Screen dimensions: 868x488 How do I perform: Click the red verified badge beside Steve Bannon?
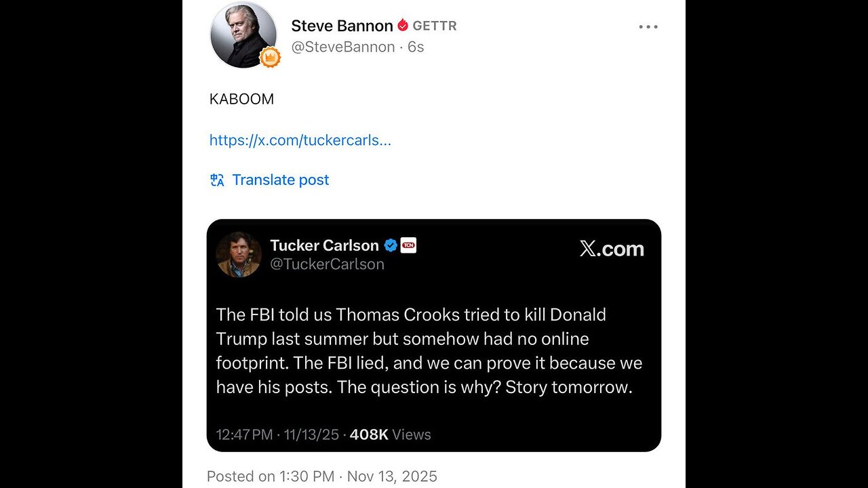403,26
